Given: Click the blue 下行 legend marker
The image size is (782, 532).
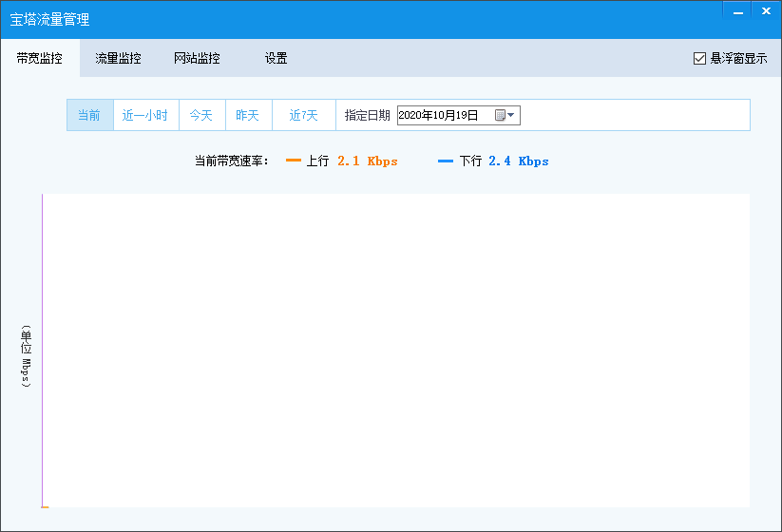Looking at the screenshot, I should click(x=446, y=161).
